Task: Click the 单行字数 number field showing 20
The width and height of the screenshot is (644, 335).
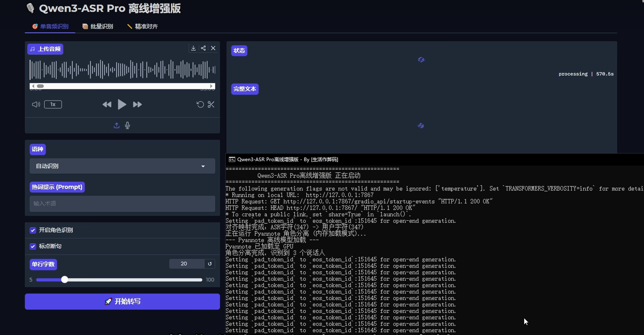Action: coord(187,264)
